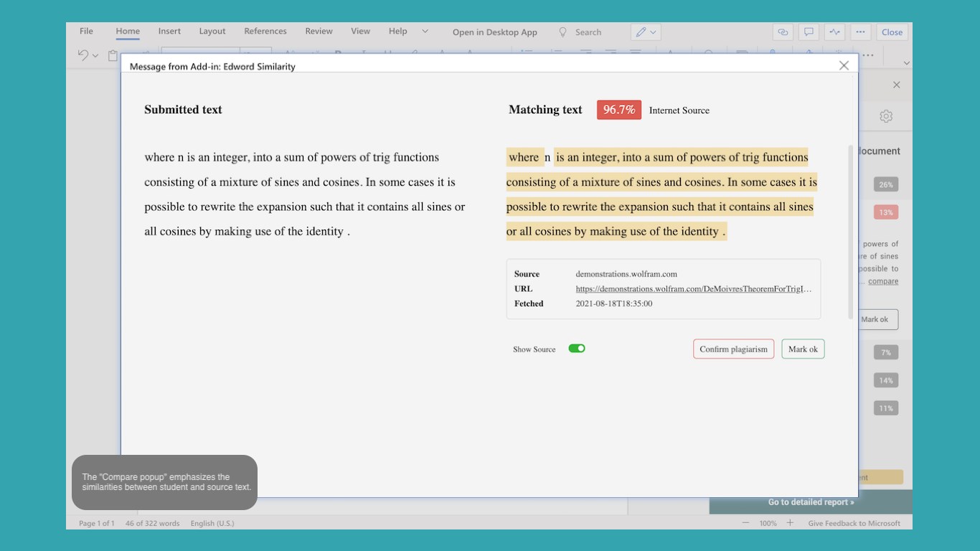Select the 11% match in side panel
This screenshot has height=551, width=980.
point(886,408)
